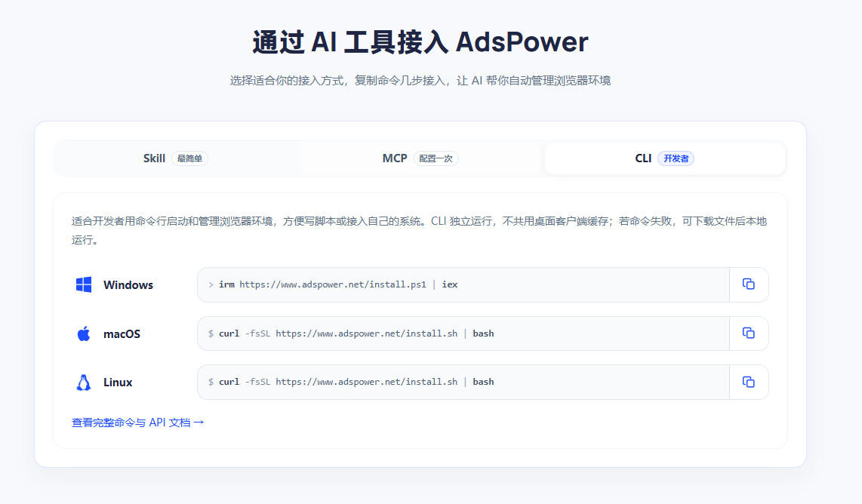Click the "macOS" platform label
Screen dimensions: 862x504
pos(122,333)
